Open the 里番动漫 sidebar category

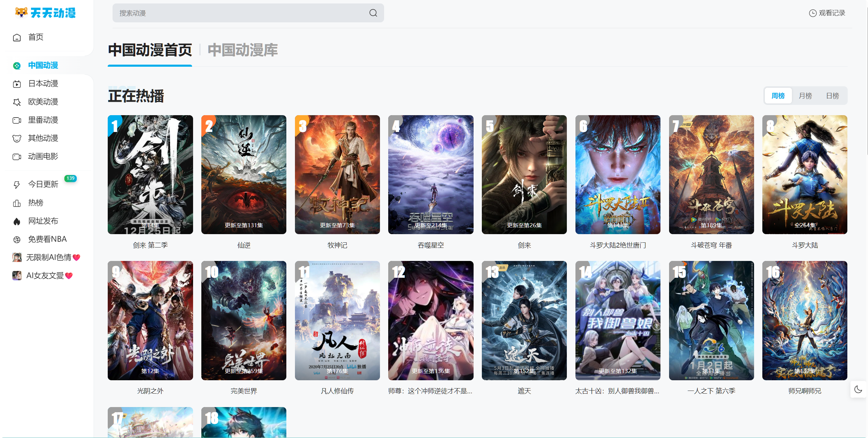(x=17, y=120)
